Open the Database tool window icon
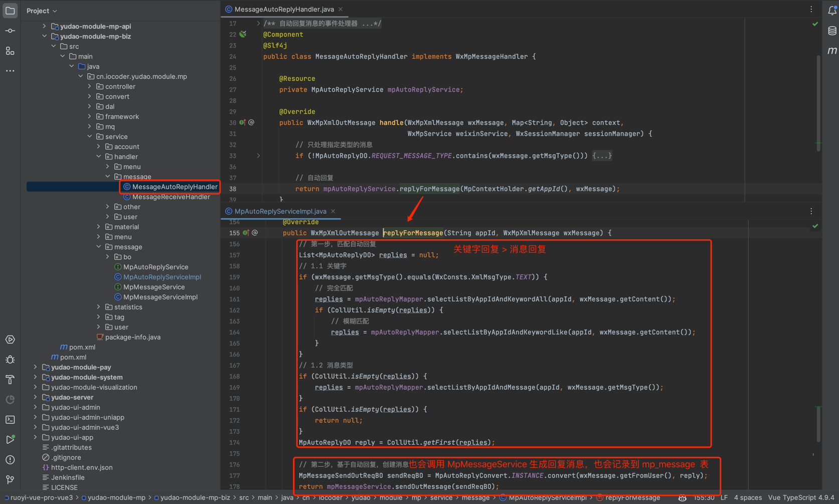Screen dimensions: 839x504 pos(832,31)
